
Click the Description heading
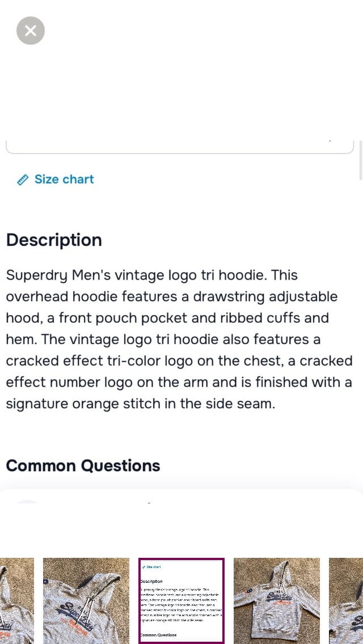click(x=54, y=240)
